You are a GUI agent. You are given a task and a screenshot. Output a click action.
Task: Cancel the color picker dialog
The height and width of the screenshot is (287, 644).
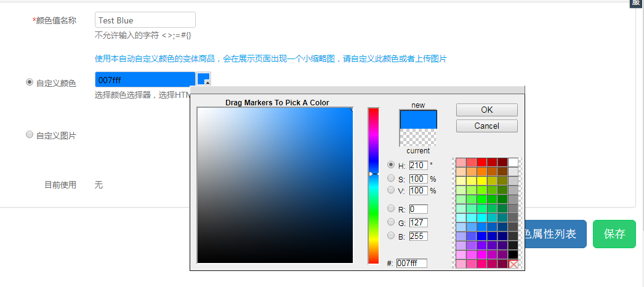coord(486,126)
